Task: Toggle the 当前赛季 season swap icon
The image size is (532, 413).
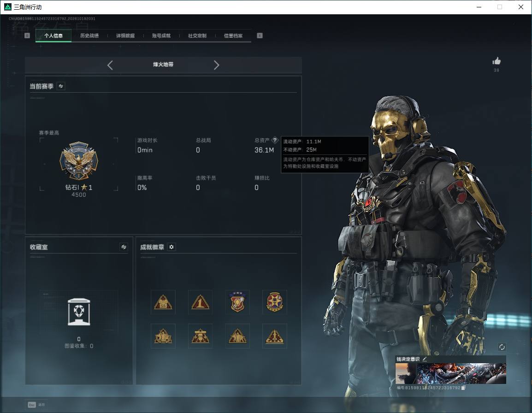Action: pos(61,86)
